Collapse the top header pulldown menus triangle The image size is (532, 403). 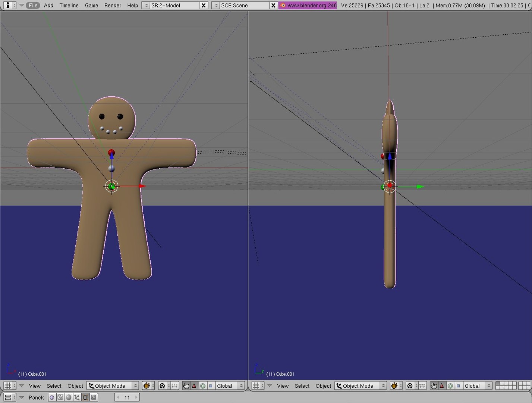(x=21, y=5)
